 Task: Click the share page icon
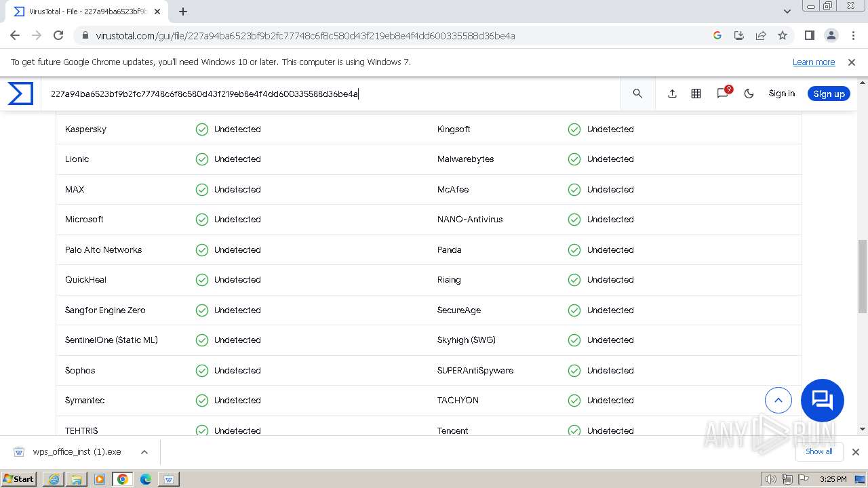pos(761,35)
